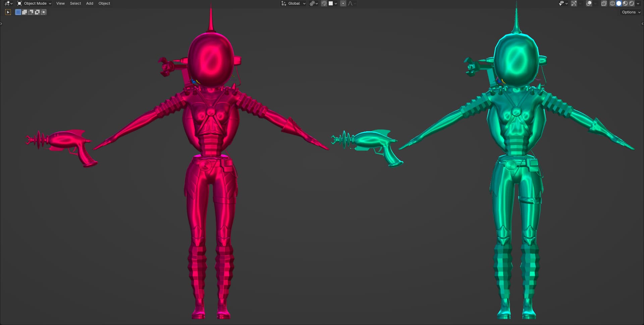Open the editor type selector

[8, 3]
